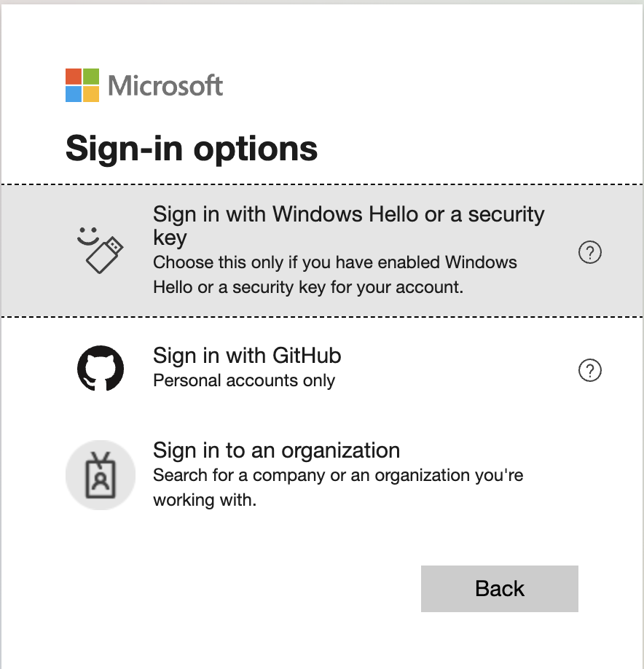Image resolution: width=644 pixels, height=669 pixels.
Task: Click "Choose this only if" description text
Action: 335,262
